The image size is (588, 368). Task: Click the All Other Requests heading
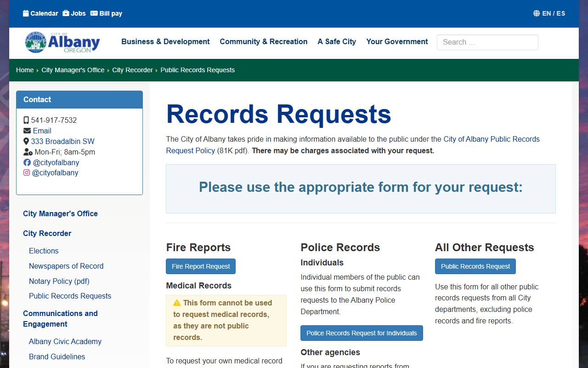click(x=485, y=247)
